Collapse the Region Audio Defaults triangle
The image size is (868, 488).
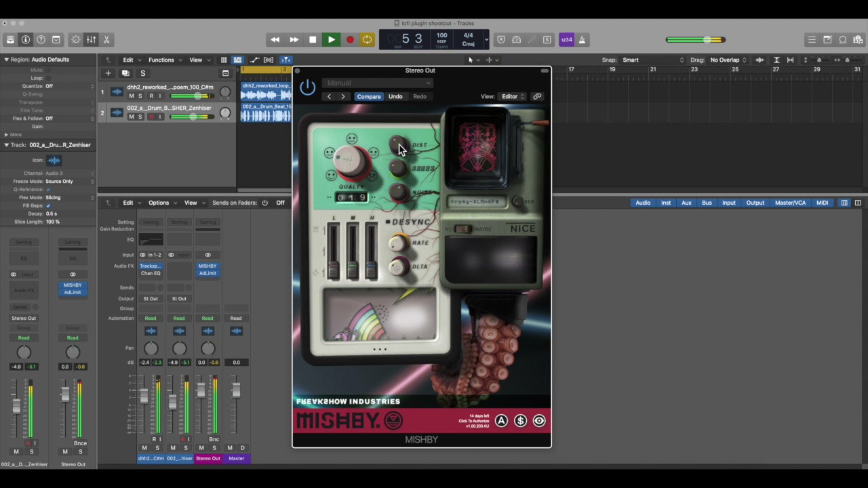(6, 60)
